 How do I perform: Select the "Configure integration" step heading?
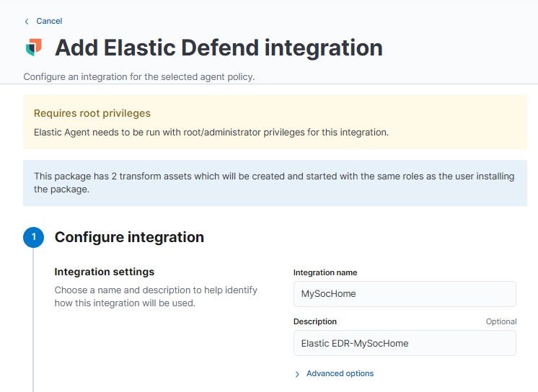tap(129, 237)
